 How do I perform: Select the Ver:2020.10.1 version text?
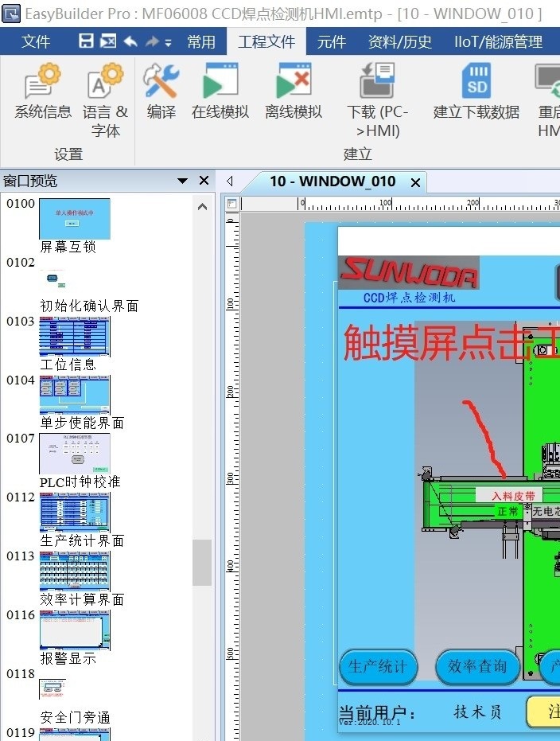(x=370, y=723)
